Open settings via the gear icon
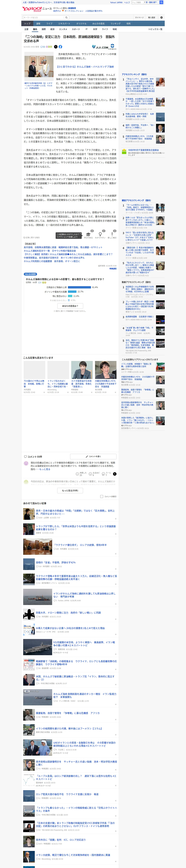The image size is (186, 868). 161,18
